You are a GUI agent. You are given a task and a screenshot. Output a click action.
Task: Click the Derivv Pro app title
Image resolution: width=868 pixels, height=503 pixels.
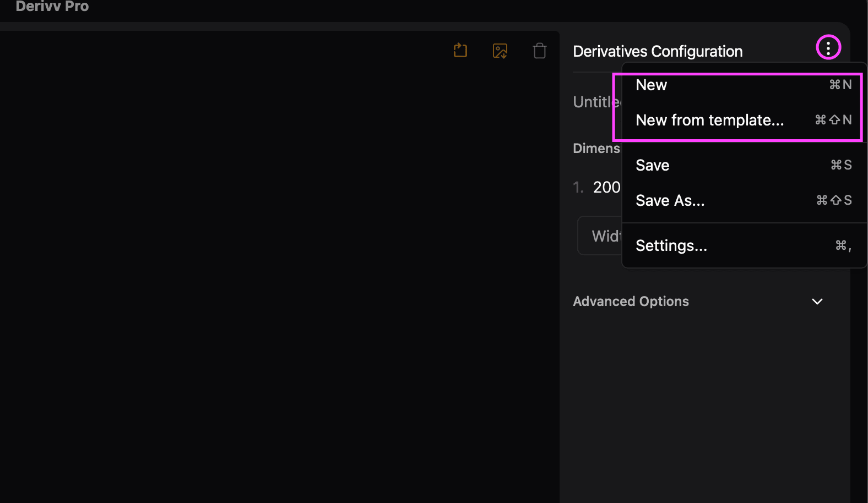pos(52,7)
